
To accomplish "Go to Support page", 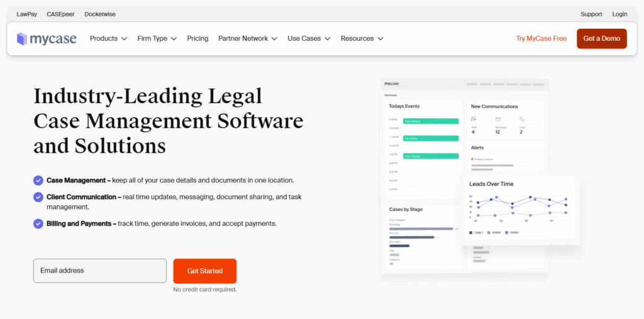I will click(x=591, y=14).
